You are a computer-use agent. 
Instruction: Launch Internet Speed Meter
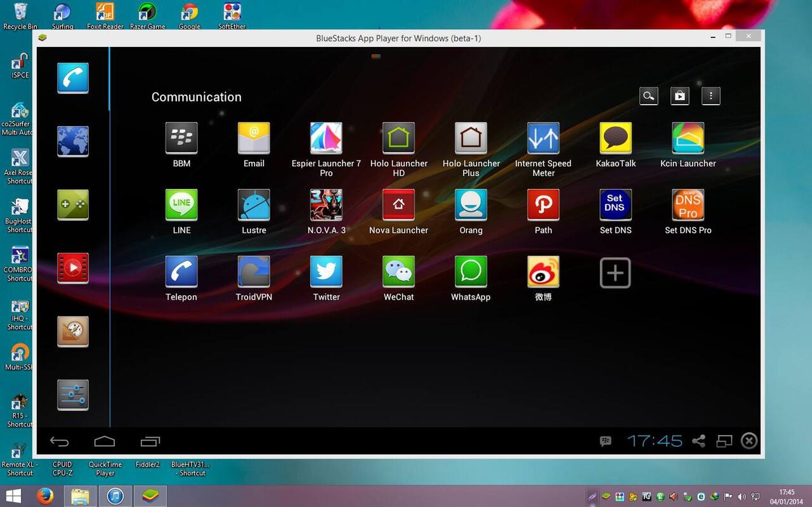[x=543, y=138]
